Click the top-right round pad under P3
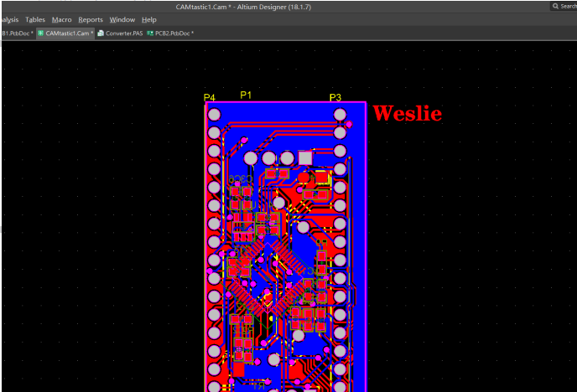This screenshot has width=577, height=392. point(340,115)
